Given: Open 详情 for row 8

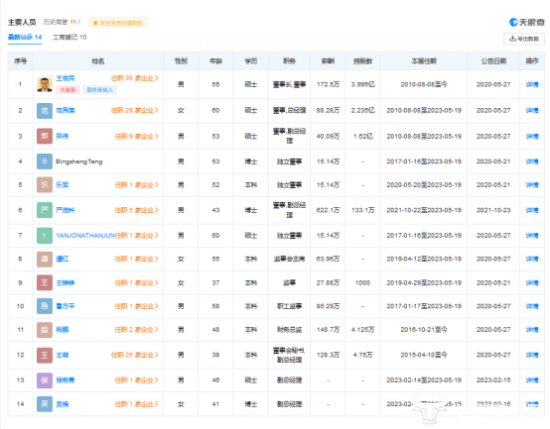Looking at the screenshot, I should click(x=532, y=259).
